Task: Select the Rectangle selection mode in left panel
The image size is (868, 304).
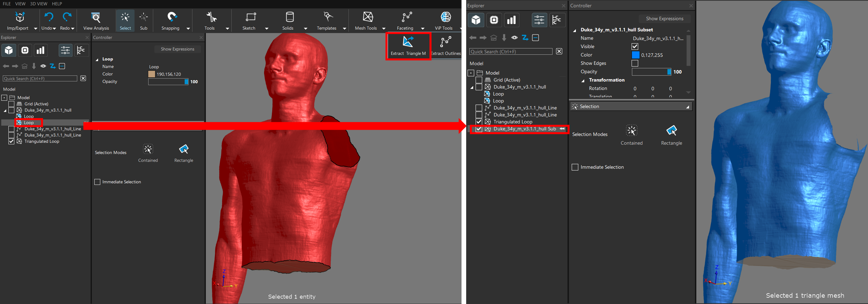Action: pyautogui.click(x=184, y=149)
